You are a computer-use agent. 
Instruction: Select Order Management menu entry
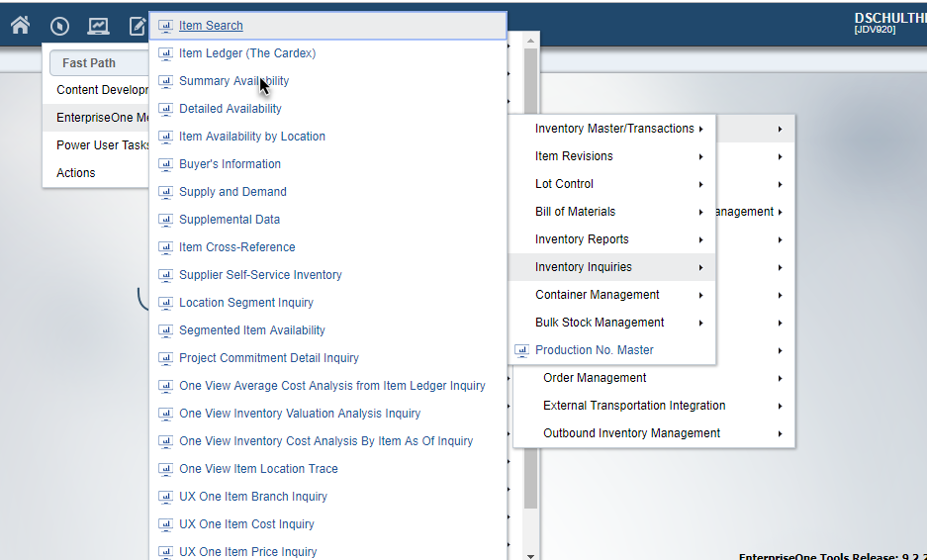point(595,378)
